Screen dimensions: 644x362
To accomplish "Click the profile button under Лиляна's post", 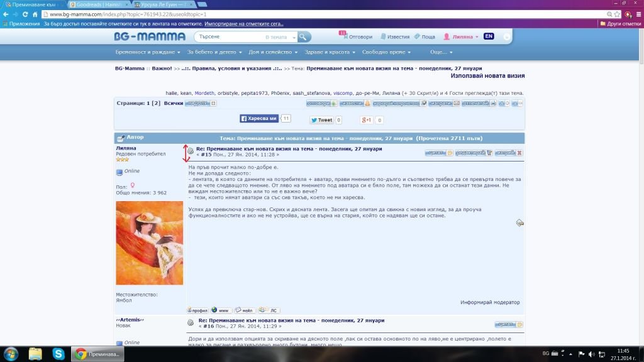I will [197, 310].
